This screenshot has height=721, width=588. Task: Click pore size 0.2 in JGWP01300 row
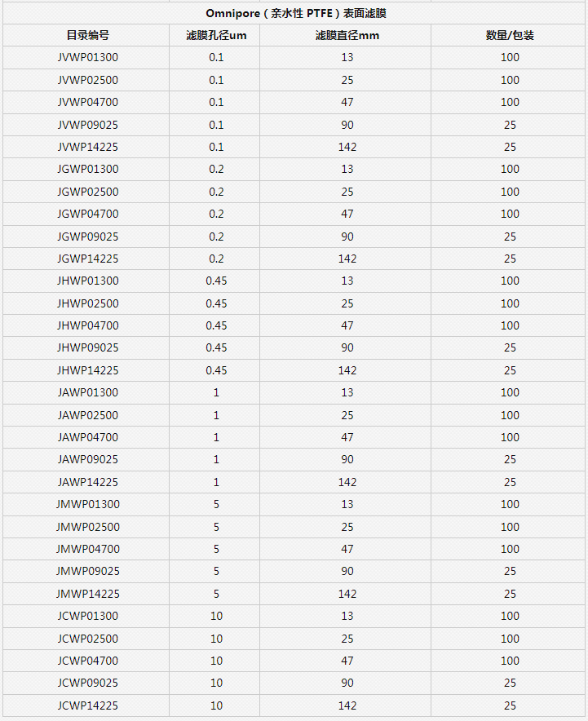[216, 169]
